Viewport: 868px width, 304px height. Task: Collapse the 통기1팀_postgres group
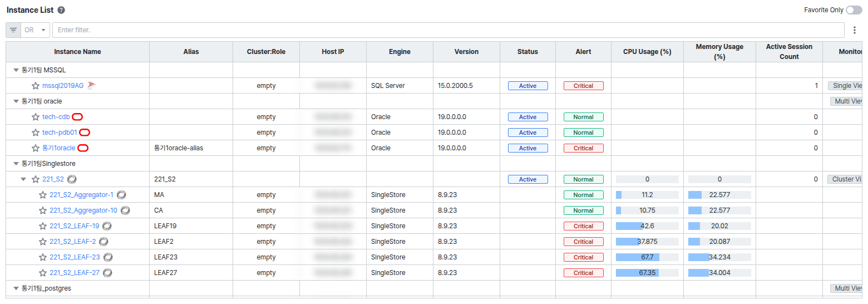[16, 288]
